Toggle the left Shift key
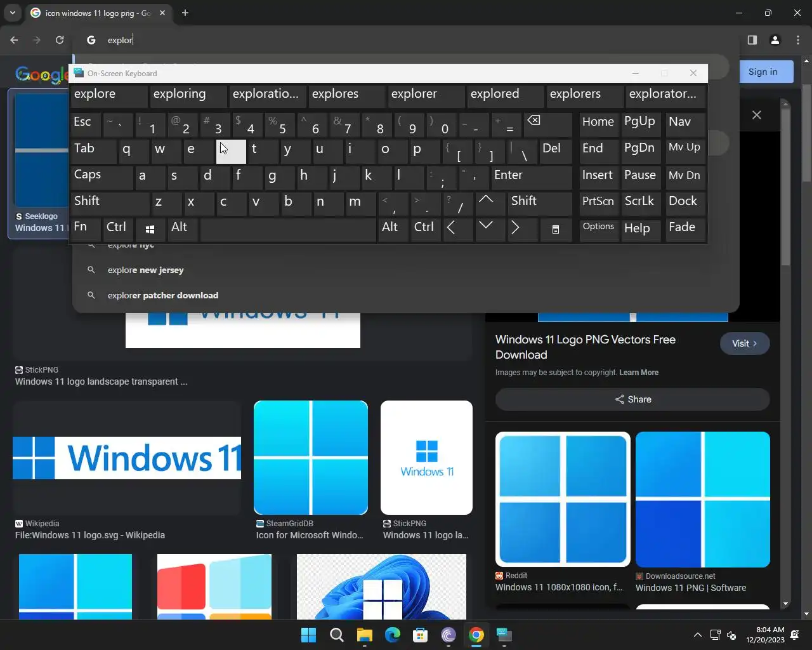Viewport: 812px width, 650px height. click(110, 203)
